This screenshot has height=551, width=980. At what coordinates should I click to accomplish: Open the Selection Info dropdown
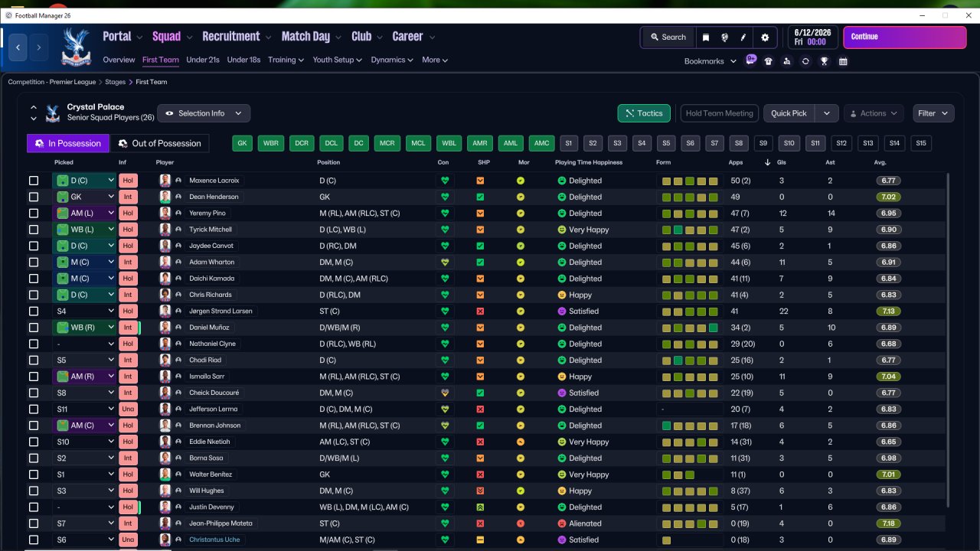204,113
